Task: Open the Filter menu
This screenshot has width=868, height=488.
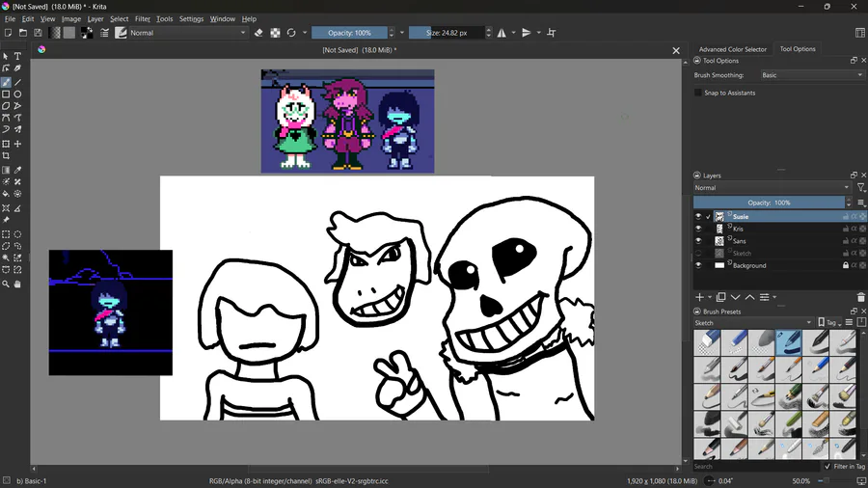Action: click(x=143, y=19)
